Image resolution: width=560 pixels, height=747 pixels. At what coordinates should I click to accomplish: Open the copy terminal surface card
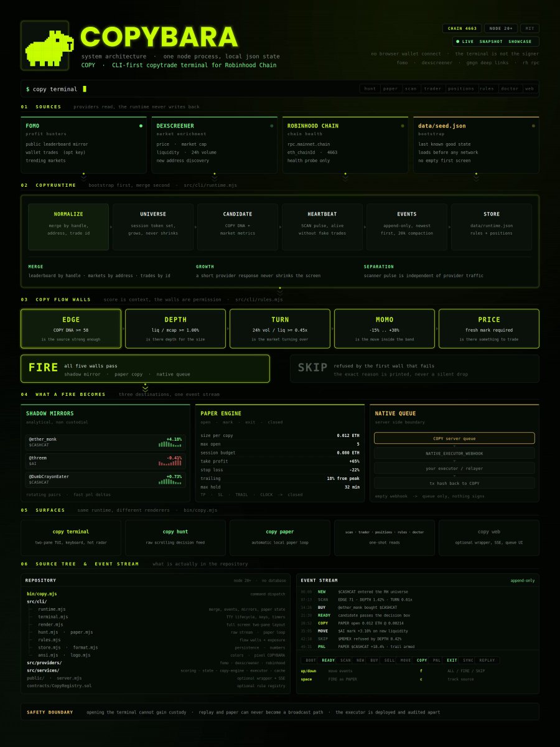pos(71,538)
